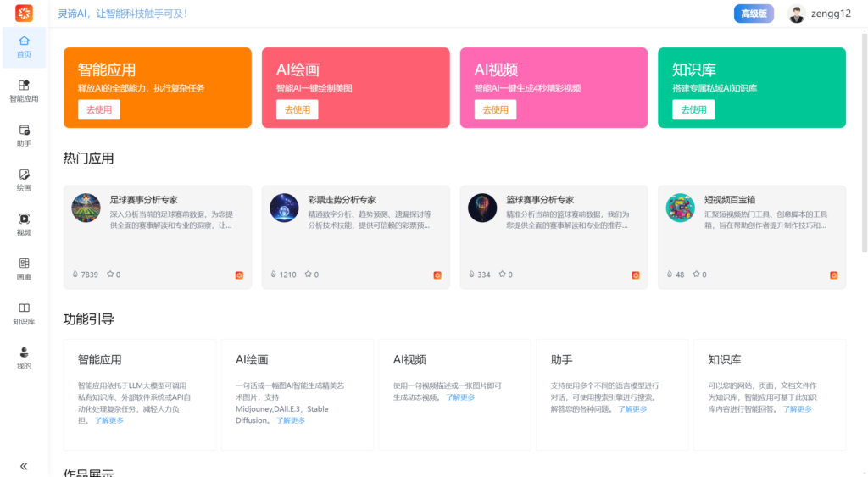Click the AI视频 guide card heading
This screenshot has width=868, height=477.
[x=409, y=360]
